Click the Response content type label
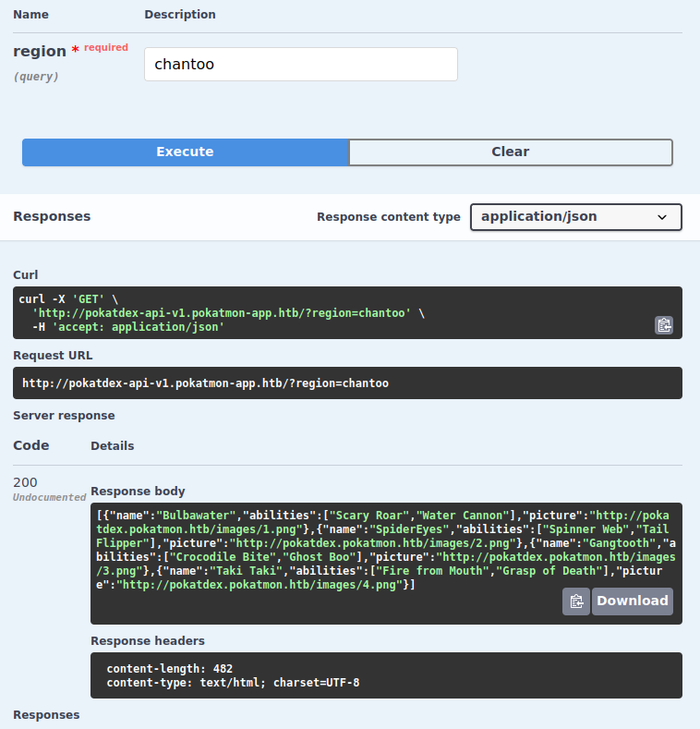This screenshot has width=700, height=729. coord(388,217)
